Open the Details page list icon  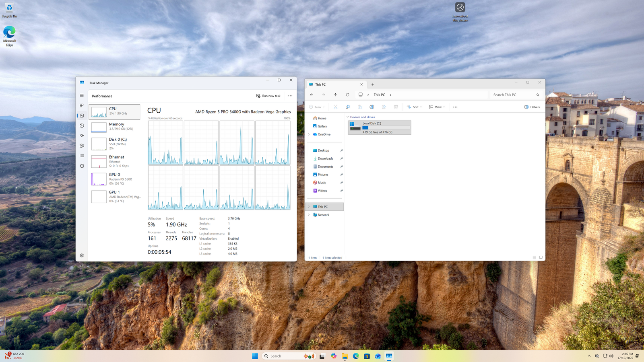click(x=82, y=156)
